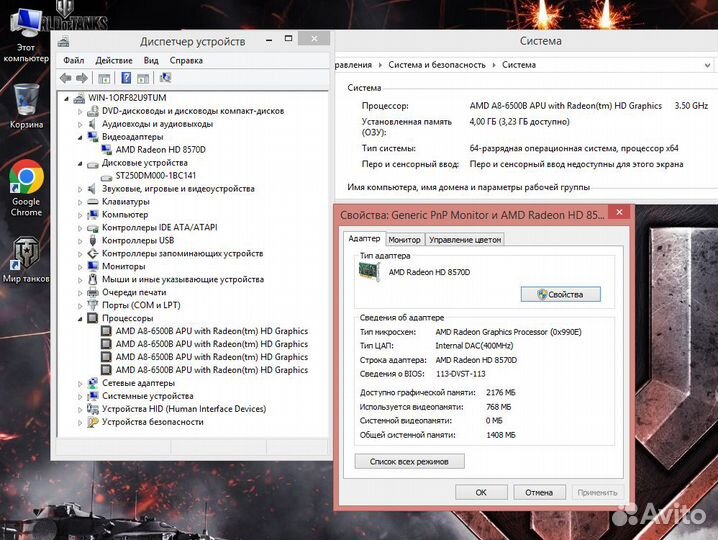Click the blue Help question-mark toolbar icon
The height and width of the screenshot is (540, 718).
pyautogui.click(x=126, y=78)
